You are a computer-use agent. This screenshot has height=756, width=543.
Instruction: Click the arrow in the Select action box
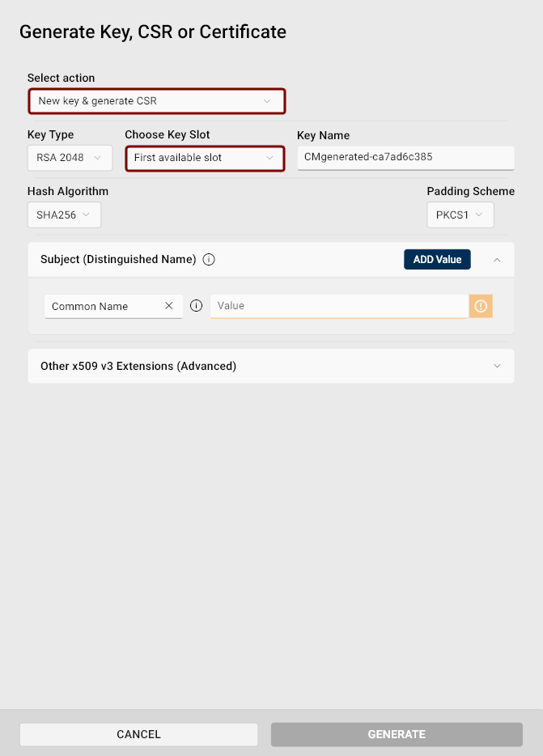coord(267,101)
